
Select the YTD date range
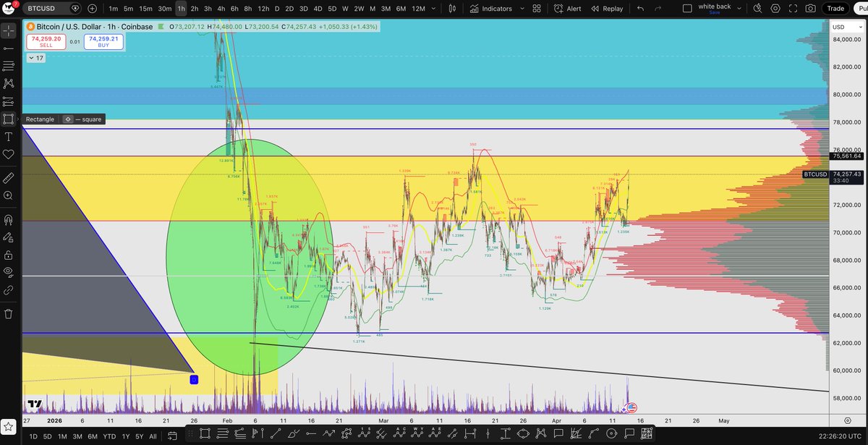pyautogui.click(x=111, y=436)
